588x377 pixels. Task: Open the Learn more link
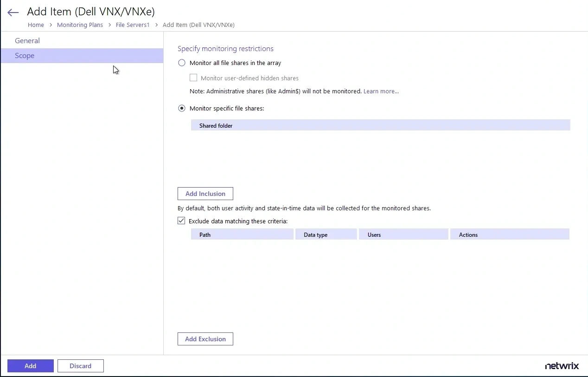[x=381, y=91]
